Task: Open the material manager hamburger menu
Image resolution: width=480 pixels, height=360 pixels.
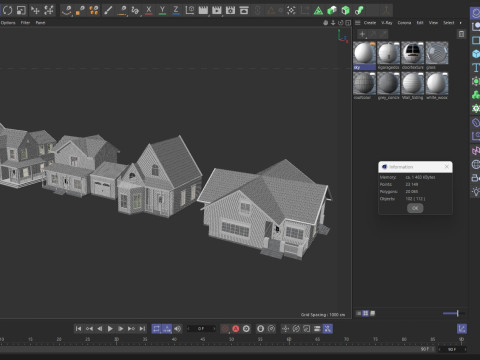Action: (358, 23)
